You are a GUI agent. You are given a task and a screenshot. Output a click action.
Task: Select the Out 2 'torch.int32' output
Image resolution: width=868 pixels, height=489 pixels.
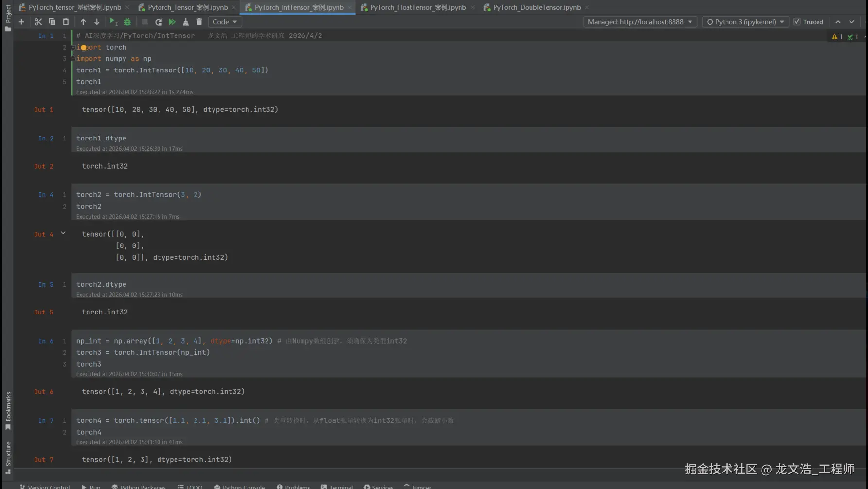click(105, 166)
